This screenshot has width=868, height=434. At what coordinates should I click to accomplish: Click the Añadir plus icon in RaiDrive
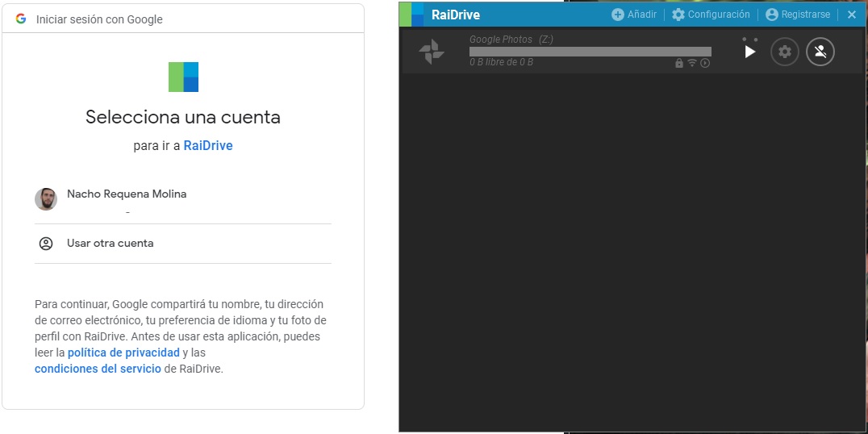(x=618, y=15)
